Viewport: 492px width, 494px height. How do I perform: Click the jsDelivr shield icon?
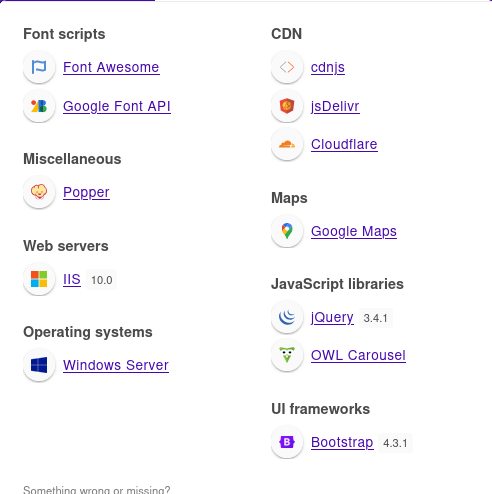[x=287, y=106]
